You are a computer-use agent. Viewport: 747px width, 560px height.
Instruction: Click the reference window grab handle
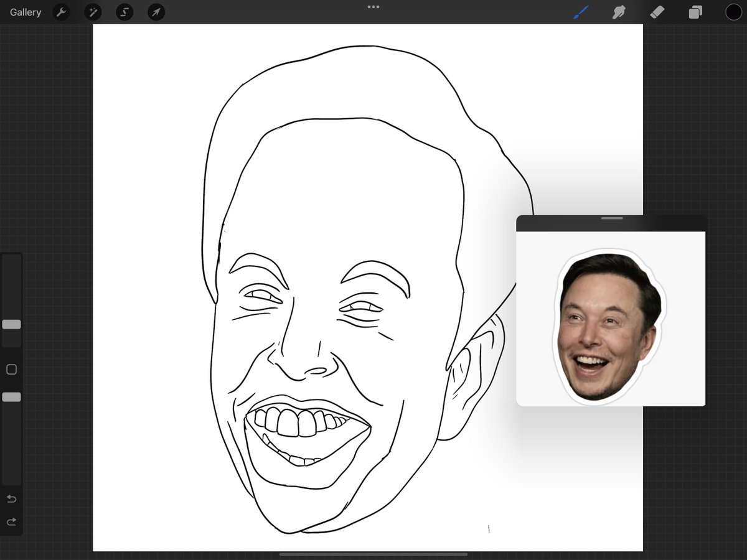pos(612,218)
